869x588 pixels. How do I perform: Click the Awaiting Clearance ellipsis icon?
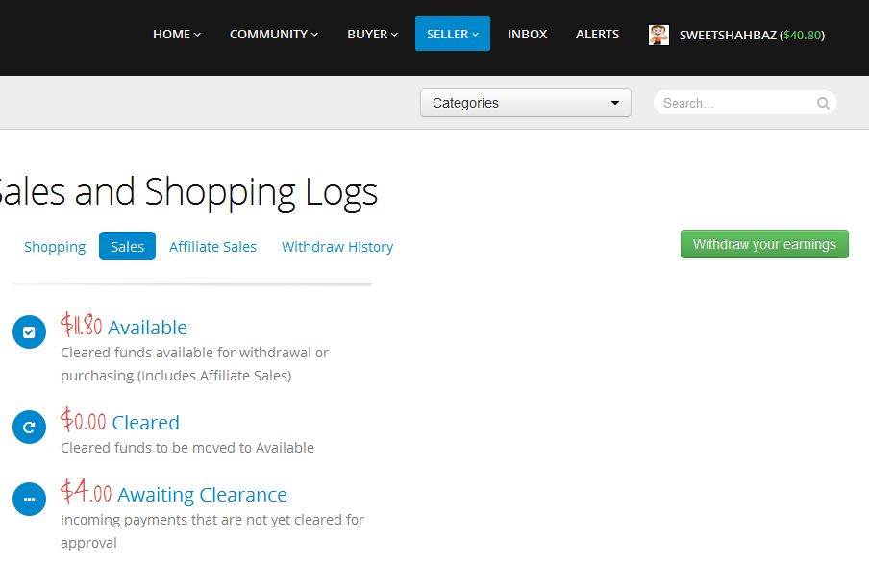pos(29,500)
